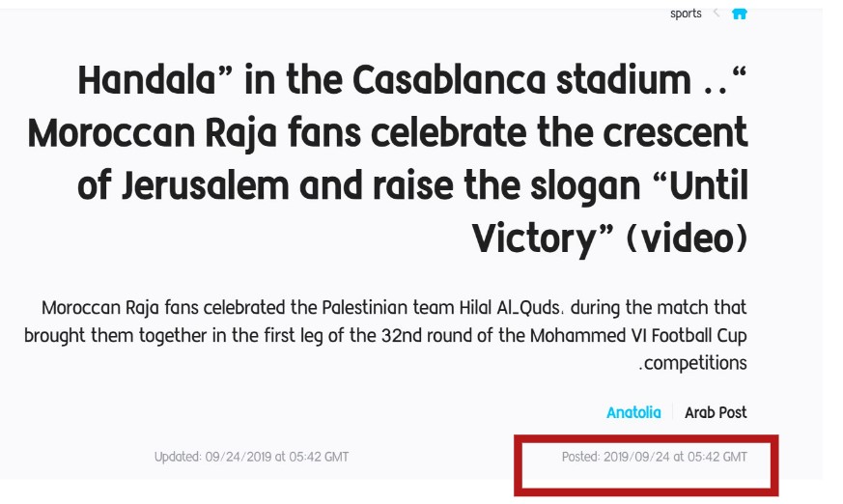Click the Arab Post source label

point(716,412)
